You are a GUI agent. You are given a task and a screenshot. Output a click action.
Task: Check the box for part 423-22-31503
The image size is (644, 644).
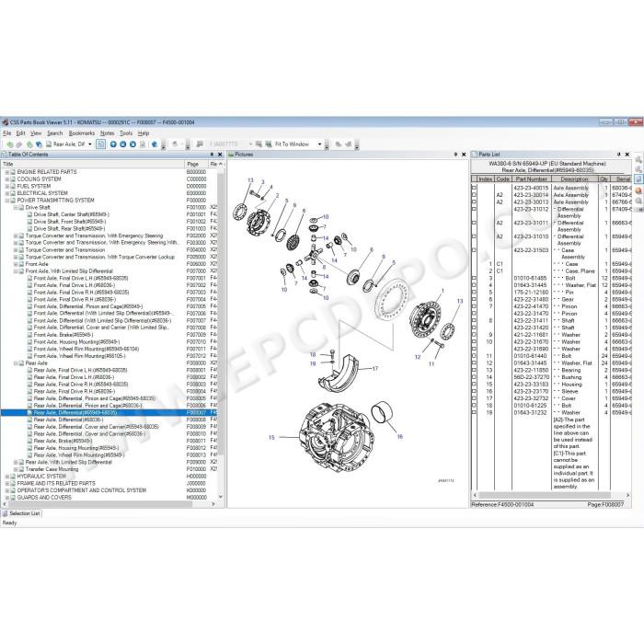pos(474,250)
